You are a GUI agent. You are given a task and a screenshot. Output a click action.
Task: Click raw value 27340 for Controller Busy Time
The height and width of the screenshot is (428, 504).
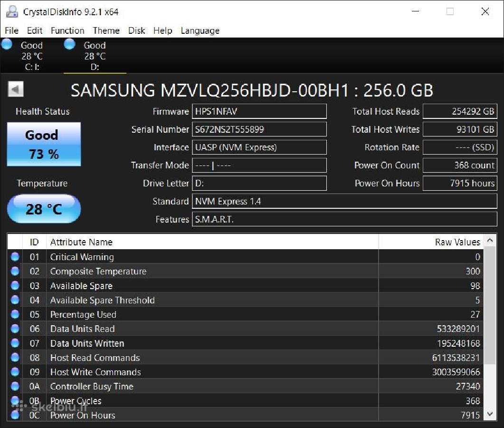tap(468, 386)
